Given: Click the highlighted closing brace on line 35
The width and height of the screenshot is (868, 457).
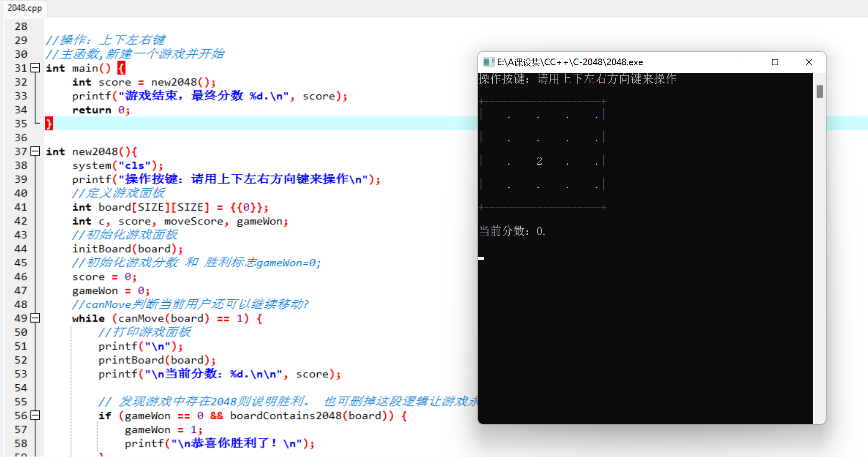Looking at the screenshot, I should coord(48,123).
